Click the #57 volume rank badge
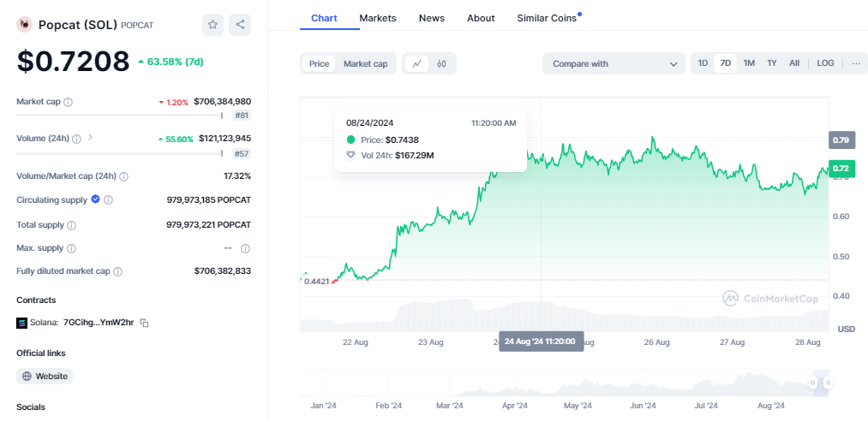868x422 pixels. click(242, 153)
